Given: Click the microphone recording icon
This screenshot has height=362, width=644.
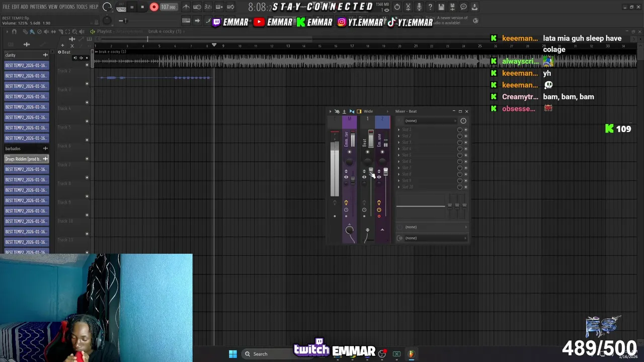Looking at the screenshot, I should (x=419, y=7).
